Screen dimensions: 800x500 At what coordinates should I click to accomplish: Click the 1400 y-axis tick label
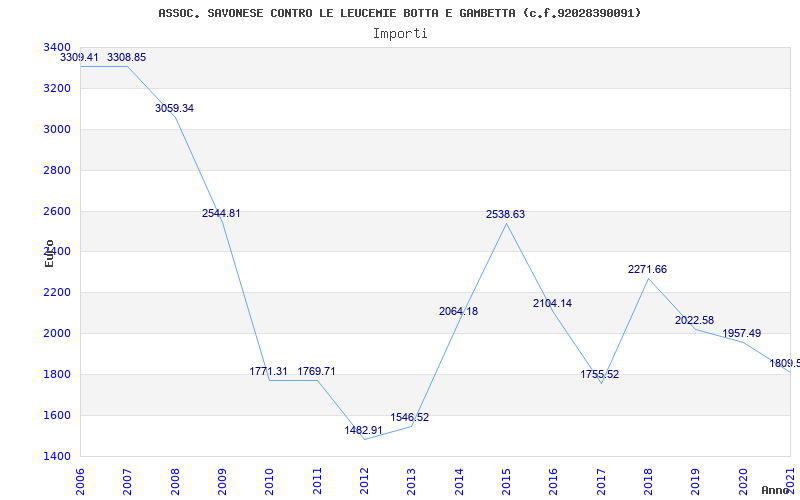[x=58, y=456]
